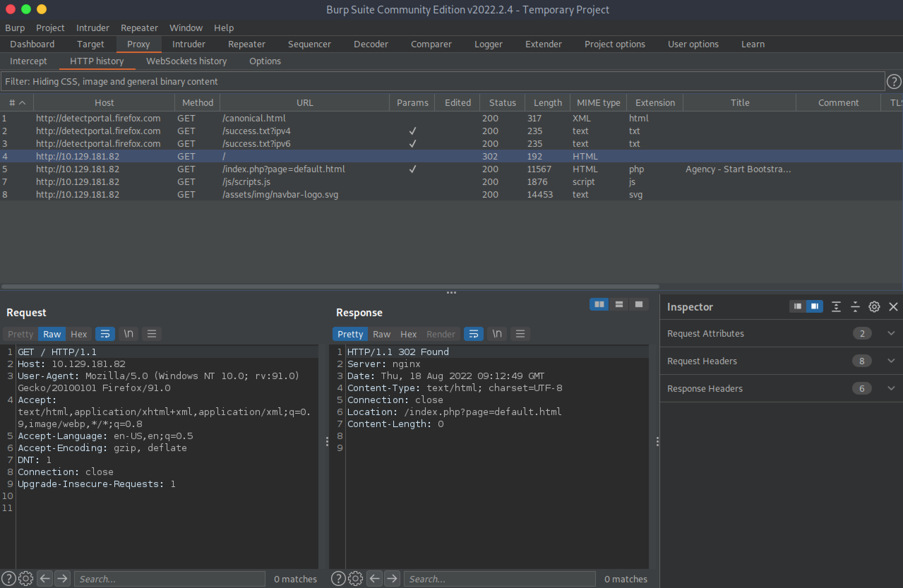Go to next match in Response search
Image resolution: width=903 pixels, height=588 pixels.
392,578
